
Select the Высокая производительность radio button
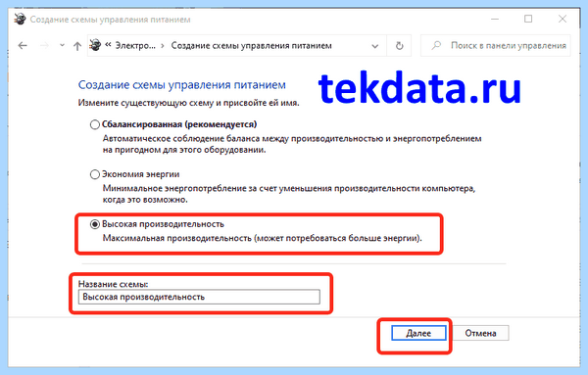click(x=95, y=224)
